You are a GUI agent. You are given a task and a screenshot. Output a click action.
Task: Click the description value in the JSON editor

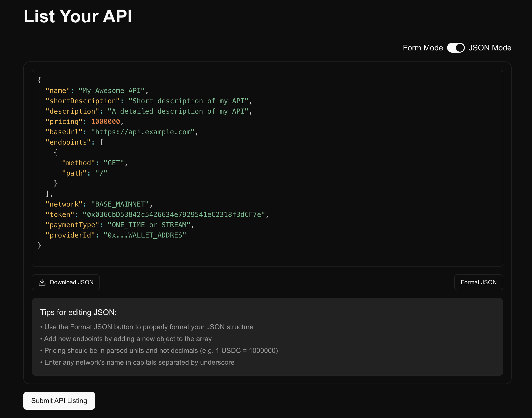coord(178,111)
